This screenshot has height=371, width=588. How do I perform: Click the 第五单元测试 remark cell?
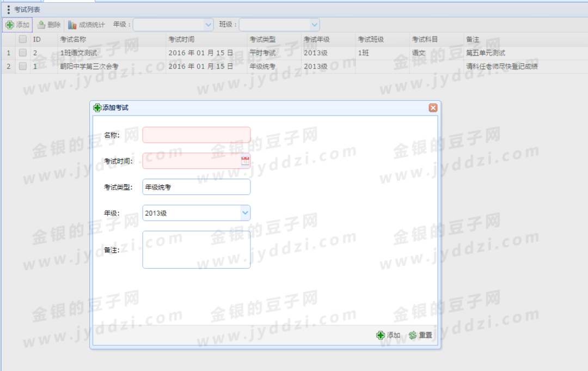[525, 53]
